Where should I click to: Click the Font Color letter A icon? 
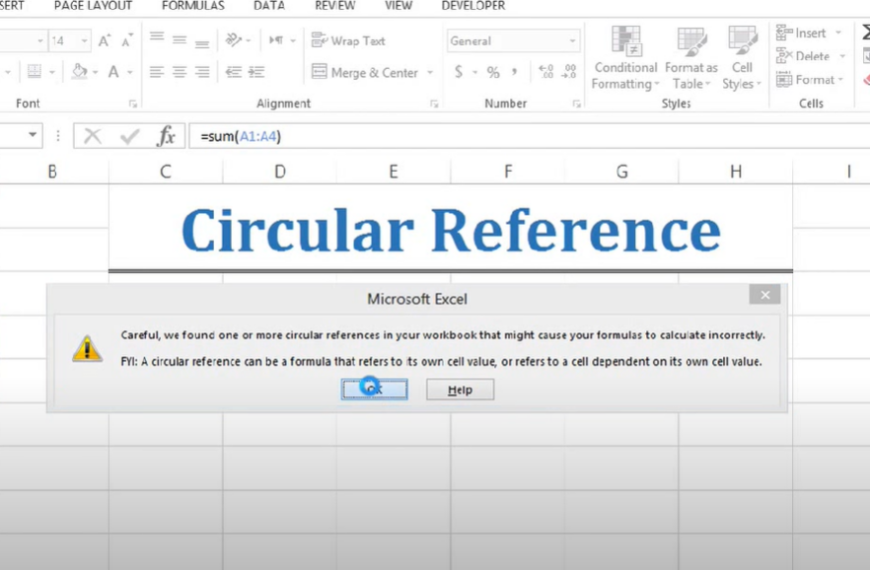[114, 72]
